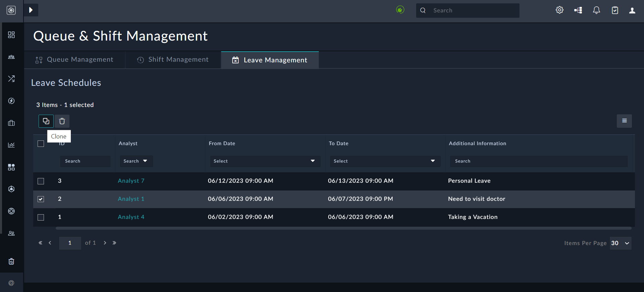644x292 pixels.
Task: Open the Analyst 4 link
Action: (131, 217)
